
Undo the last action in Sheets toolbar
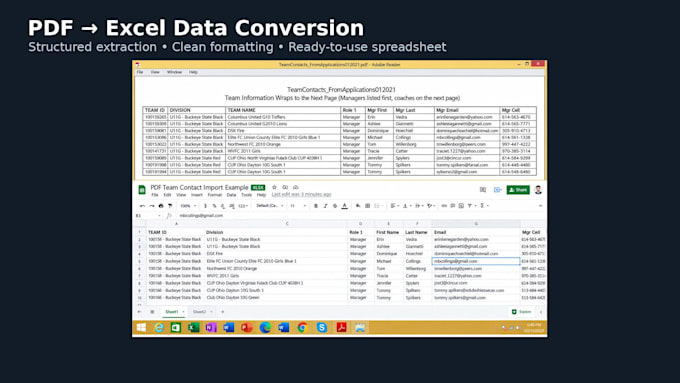tap(142, 206)
